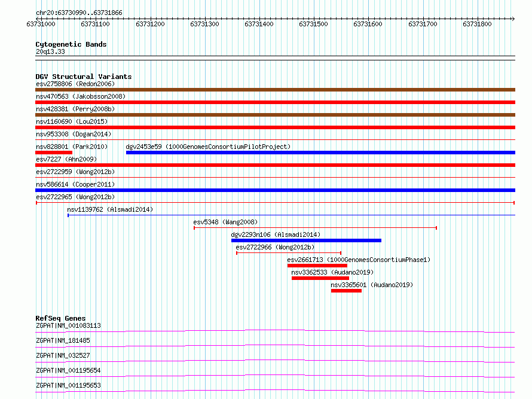This screenshot has width=532, height=399.
Task: Click the brown bar under esv2758806
Action: click(x=275, y=90)
